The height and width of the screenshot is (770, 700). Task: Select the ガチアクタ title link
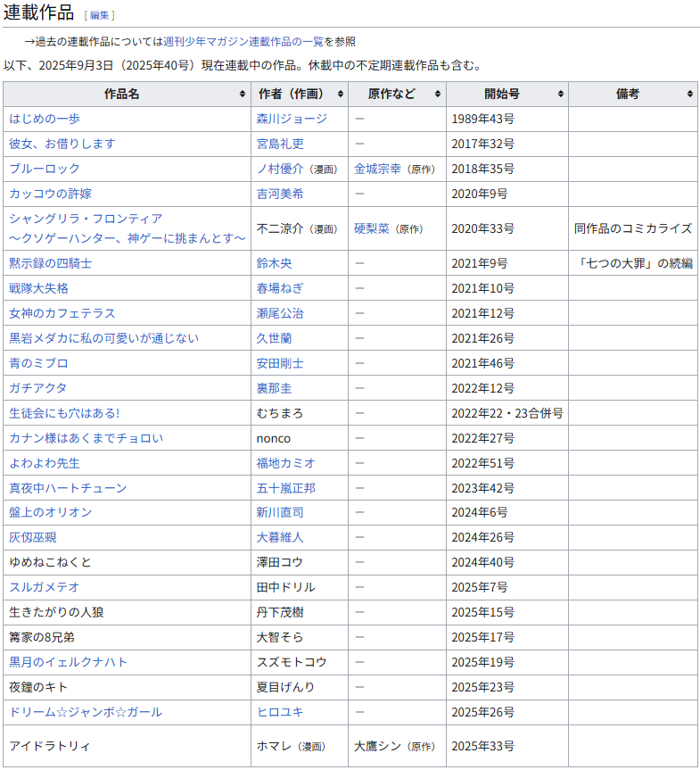[x=38, y=388]
